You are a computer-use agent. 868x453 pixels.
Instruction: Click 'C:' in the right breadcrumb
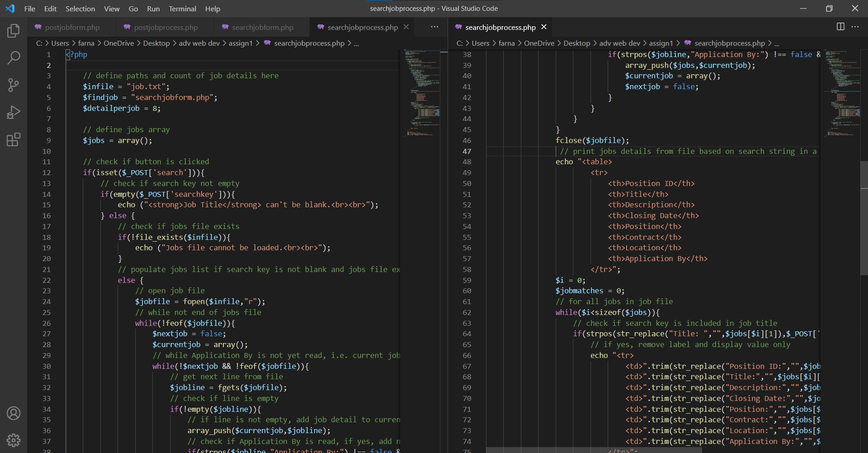[x=460, y=43]
